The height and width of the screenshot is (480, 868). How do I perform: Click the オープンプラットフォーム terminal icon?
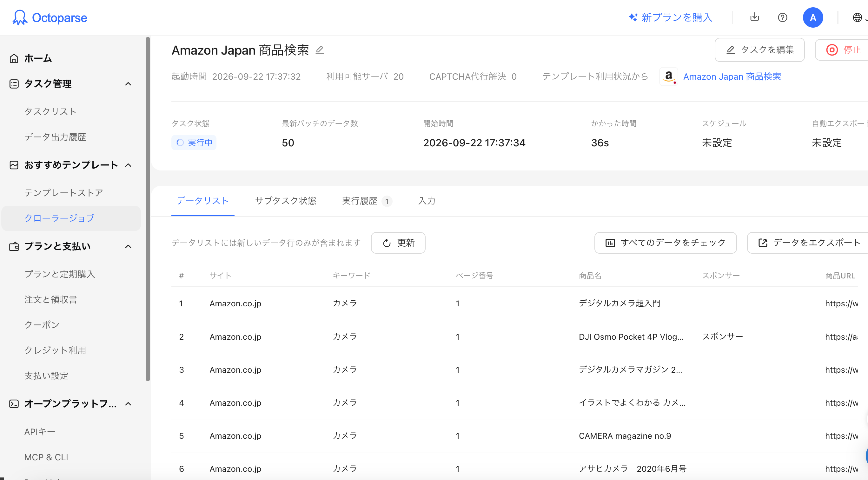(x=14, y=403)
